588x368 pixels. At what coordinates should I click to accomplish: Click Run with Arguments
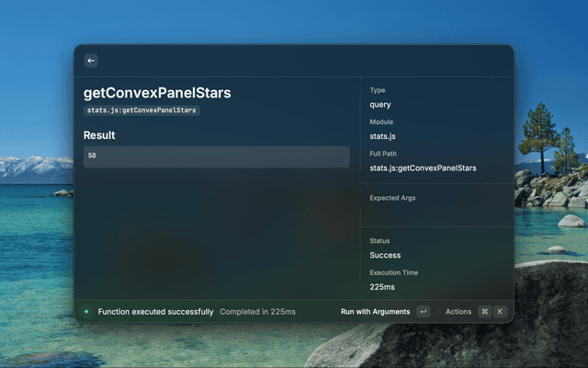tap(375, 312)
